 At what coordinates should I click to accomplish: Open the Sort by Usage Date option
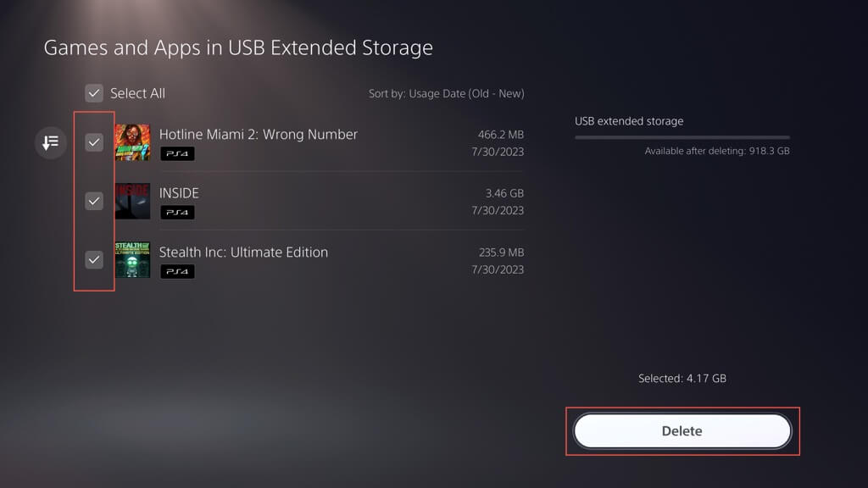(446, 93)
